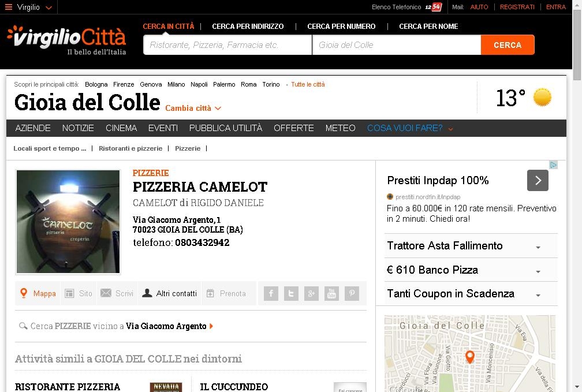Viewport: 582px width, 392px height.
Task: Open the Virgilio hamburger menu icon
Action: (x=9, y=7)
